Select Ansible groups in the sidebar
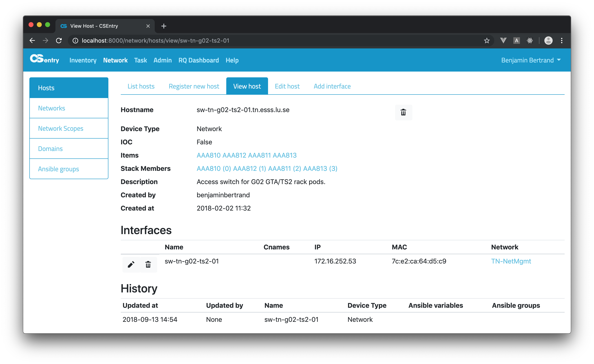 point(58,169)
